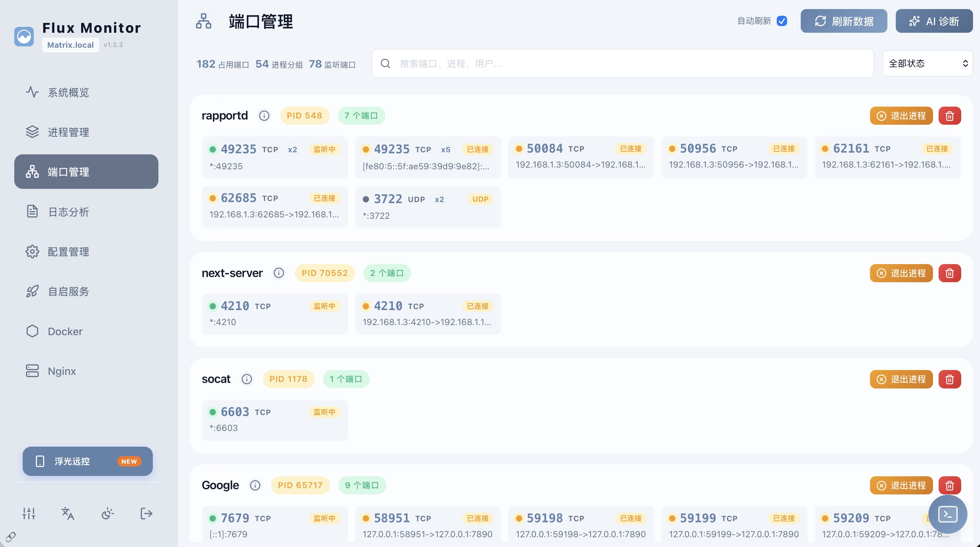Screen dimensions: 980x547
Task: Click the PID 65717 badge
Action: pos(300,485)
